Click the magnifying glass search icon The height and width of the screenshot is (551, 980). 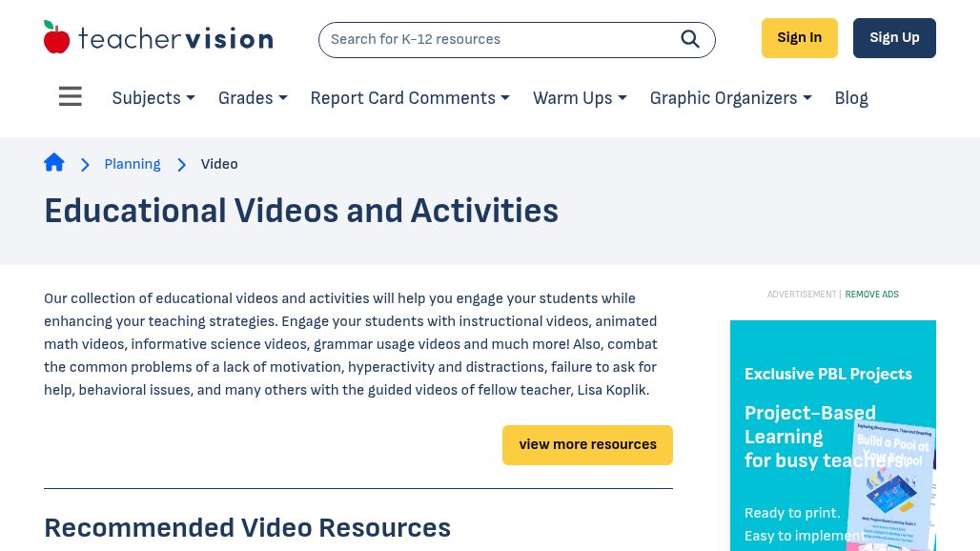(690, 39)
